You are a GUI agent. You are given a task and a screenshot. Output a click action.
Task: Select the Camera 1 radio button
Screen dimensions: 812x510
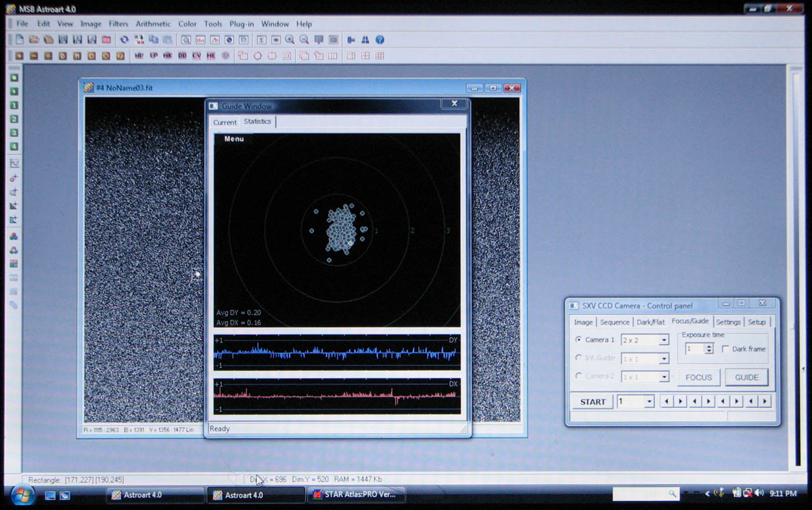579,339
